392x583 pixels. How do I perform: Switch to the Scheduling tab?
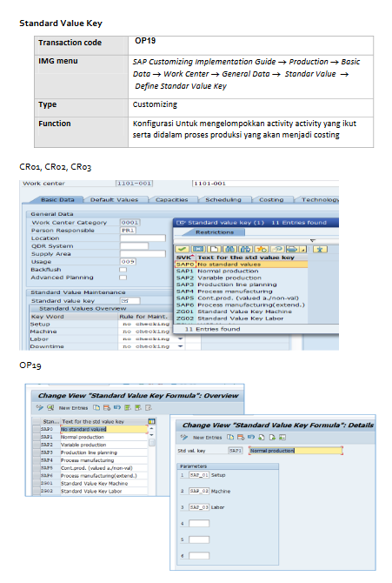point(223,199)
